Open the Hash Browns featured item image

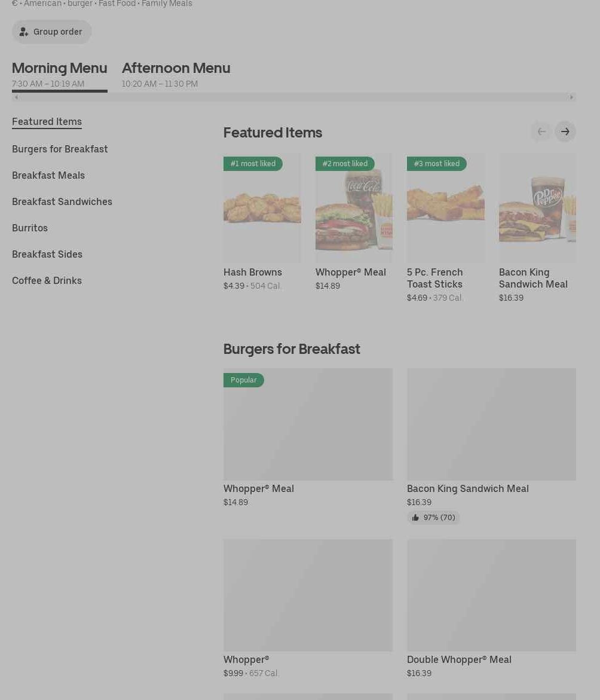tap(262, 208)
